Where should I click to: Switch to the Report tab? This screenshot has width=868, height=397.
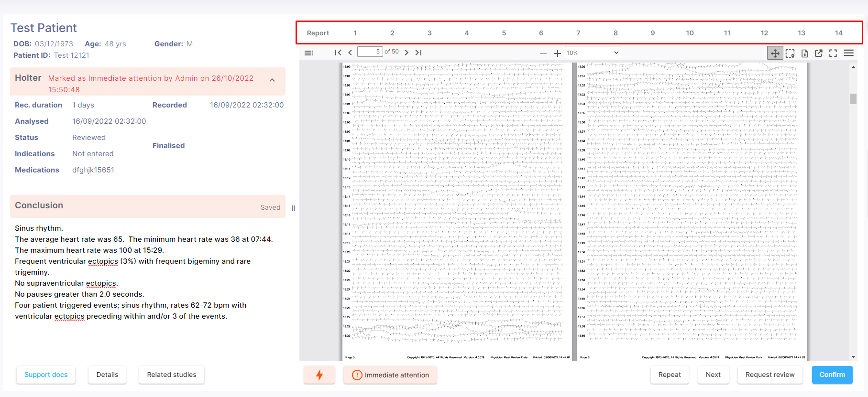318,33
